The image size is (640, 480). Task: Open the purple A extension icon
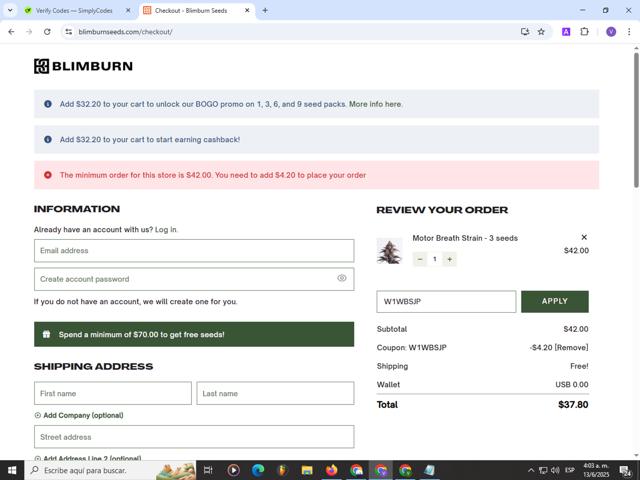566,32
